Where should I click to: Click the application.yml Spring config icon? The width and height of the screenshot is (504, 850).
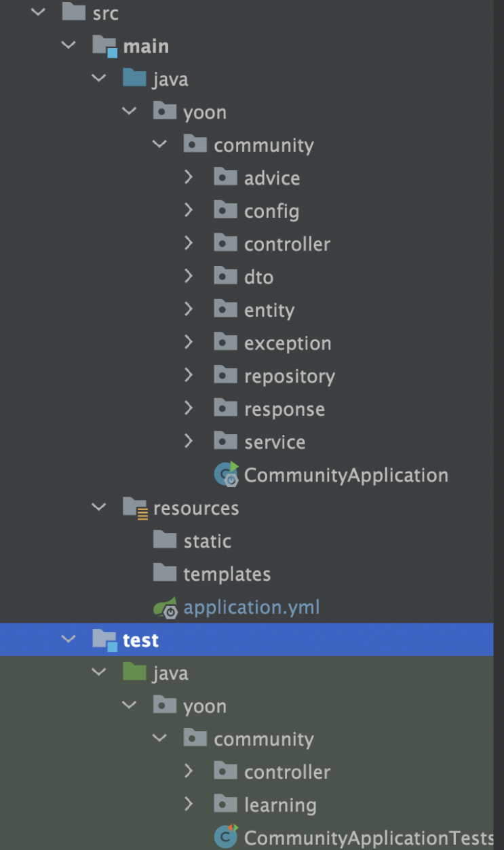pyautogui.click(x=166, y=607)
